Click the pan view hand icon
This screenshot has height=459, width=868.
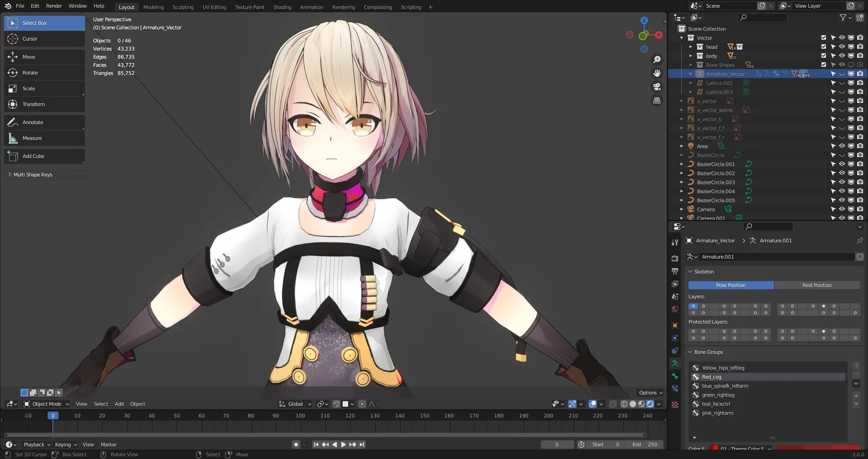click(657, 73)
